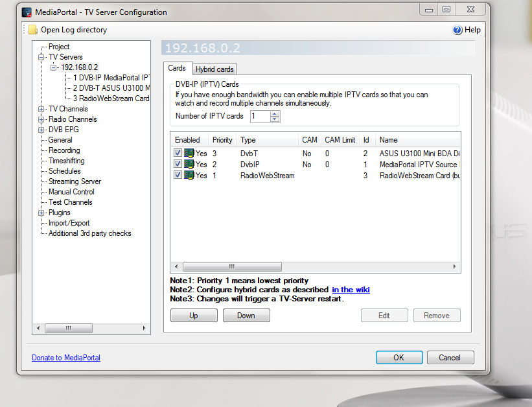Click the MediaPortal app icon in title bar

point(27,12)
